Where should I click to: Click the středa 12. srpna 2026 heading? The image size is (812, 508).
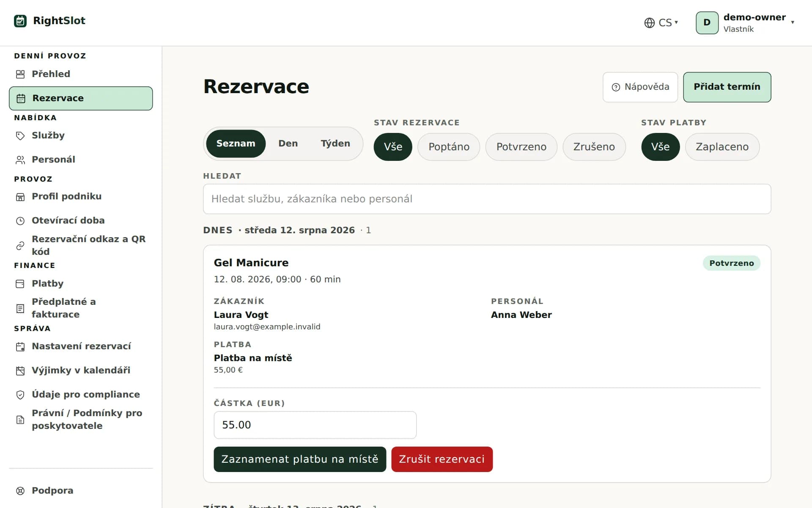[x=299, y=230]
